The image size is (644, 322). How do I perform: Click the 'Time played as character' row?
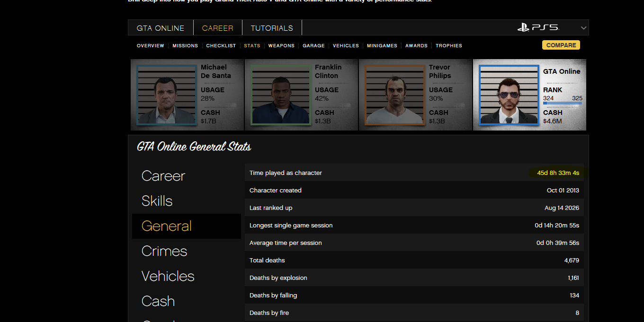click(x=414, y=173)
